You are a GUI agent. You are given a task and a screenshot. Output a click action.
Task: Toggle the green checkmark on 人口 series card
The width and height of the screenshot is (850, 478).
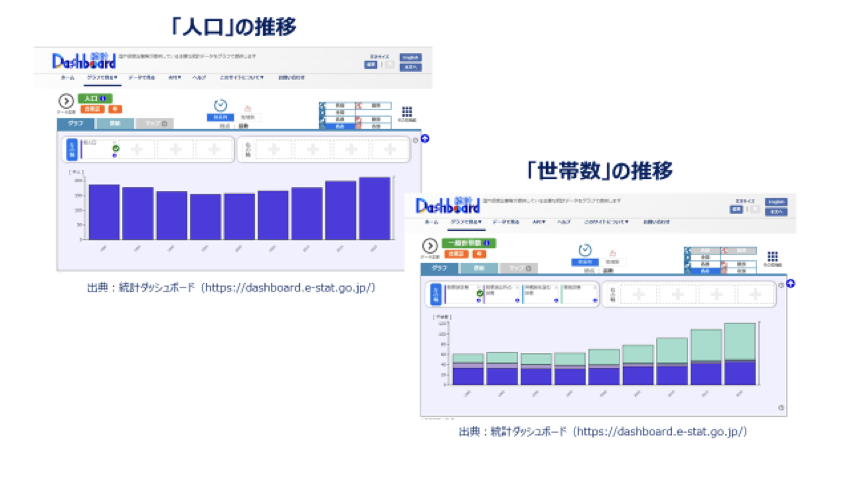coord(116,148)
